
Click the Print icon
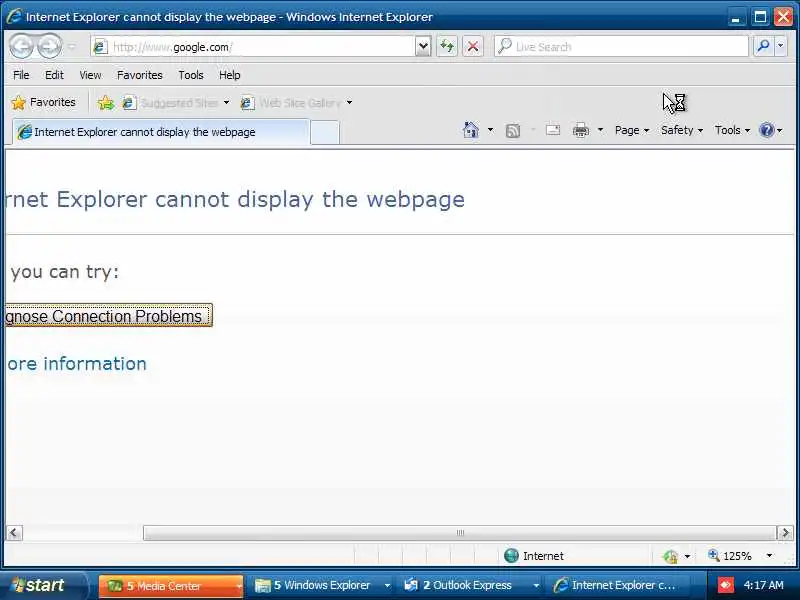[581, 130]
